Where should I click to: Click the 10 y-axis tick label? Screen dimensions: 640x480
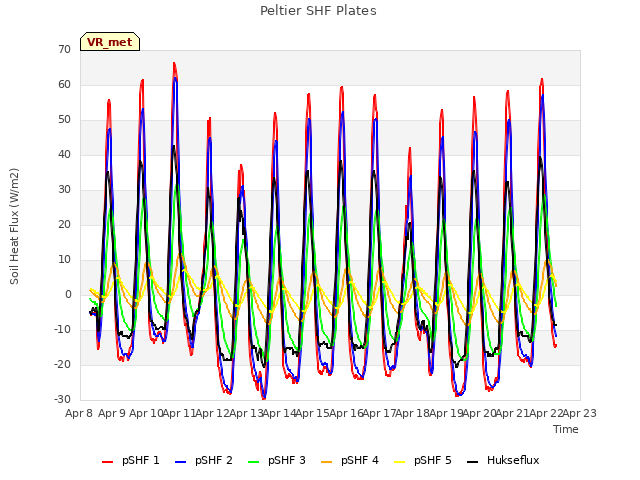click(64, 260)
